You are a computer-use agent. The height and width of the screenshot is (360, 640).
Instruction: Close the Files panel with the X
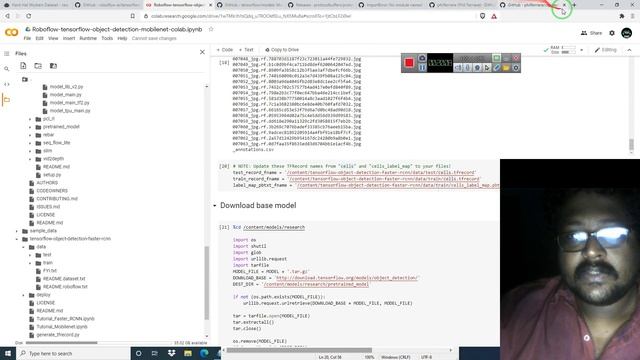click(x=202, y=52)
